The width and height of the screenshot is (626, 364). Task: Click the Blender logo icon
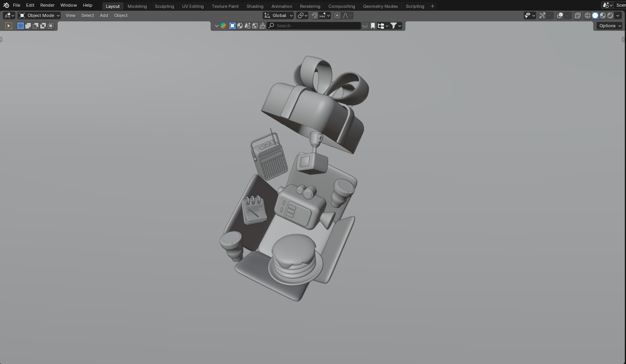(x=6, y=5)
